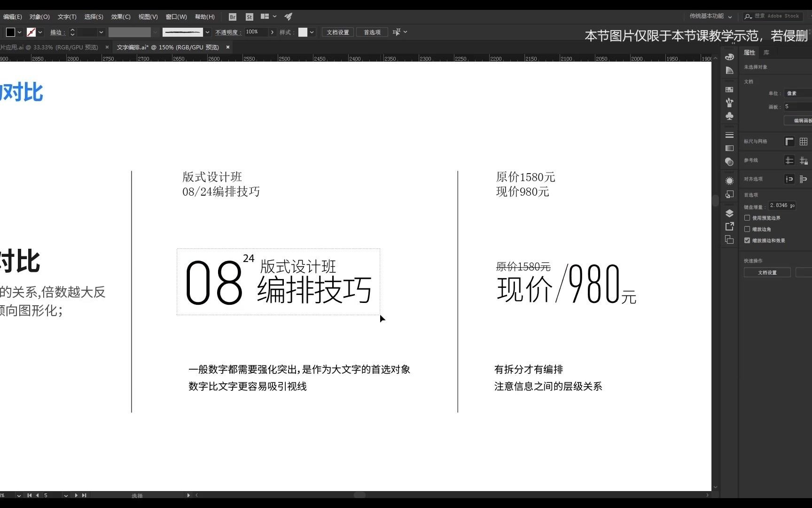
Task: Open the Appearance panel icon
Action: [x=729, y=181]
